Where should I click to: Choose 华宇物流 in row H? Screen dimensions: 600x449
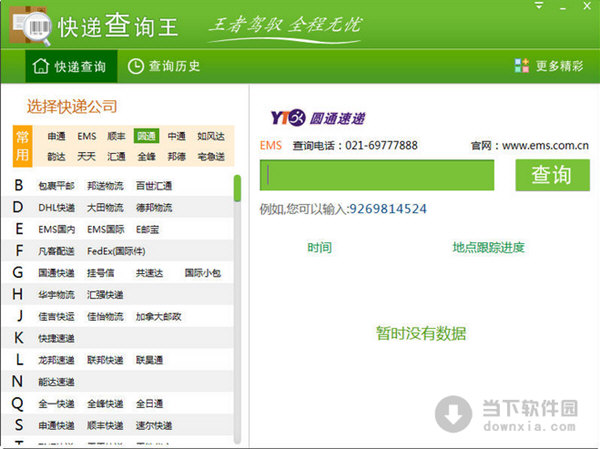click(56, 295)
